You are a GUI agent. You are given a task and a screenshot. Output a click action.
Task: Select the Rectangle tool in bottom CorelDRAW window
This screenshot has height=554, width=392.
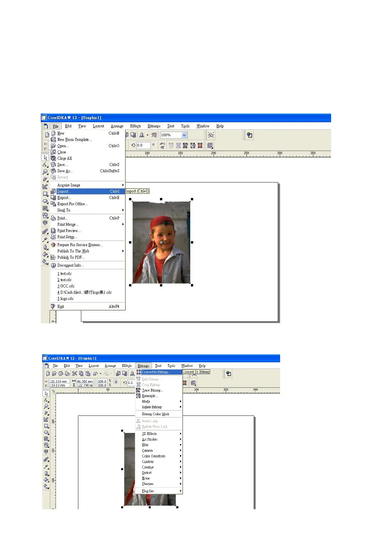(x=46, y=426)
